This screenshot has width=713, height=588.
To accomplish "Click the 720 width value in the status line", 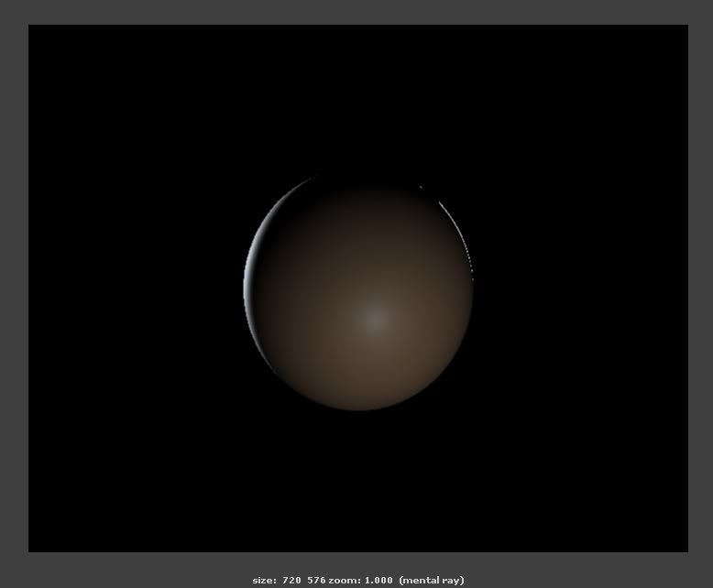I will [291, 580].
